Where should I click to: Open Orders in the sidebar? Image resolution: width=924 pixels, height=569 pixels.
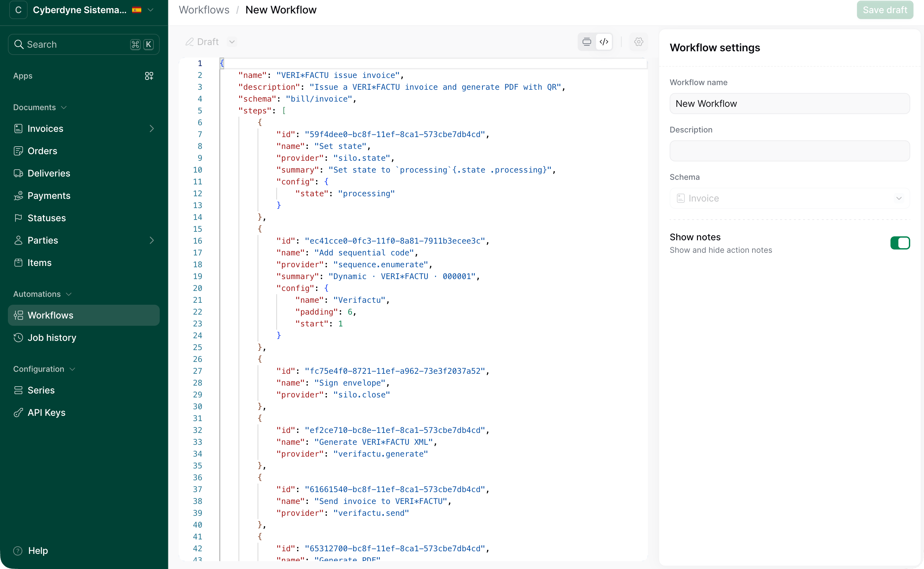pyautogui.click(x=84, y=151)
